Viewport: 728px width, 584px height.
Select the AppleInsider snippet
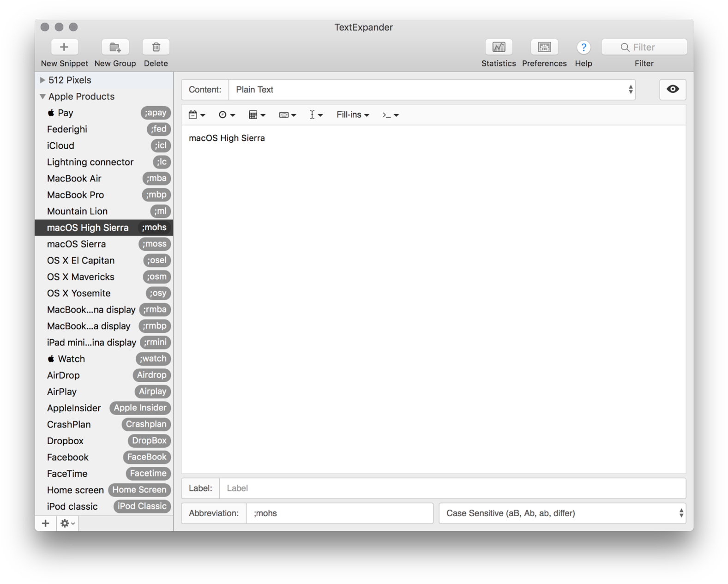(x=104, y=408)
